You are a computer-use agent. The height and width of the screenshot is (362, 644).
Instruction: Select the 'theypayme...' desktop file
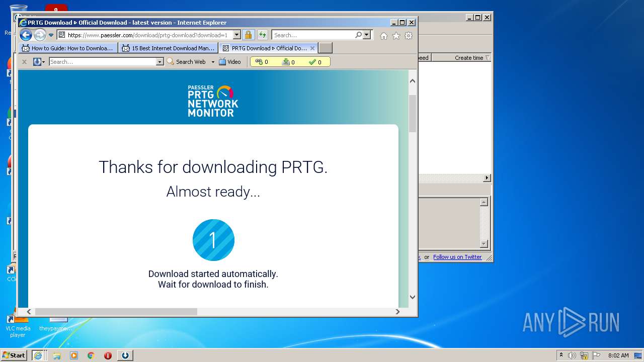(x=56, y=324)
